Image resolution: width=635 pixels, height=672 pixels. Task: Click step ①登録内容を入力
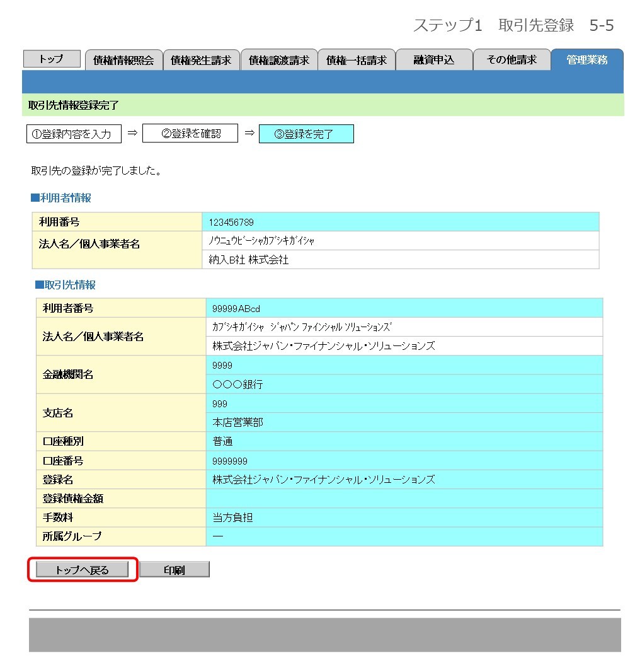tap(74, 134)
